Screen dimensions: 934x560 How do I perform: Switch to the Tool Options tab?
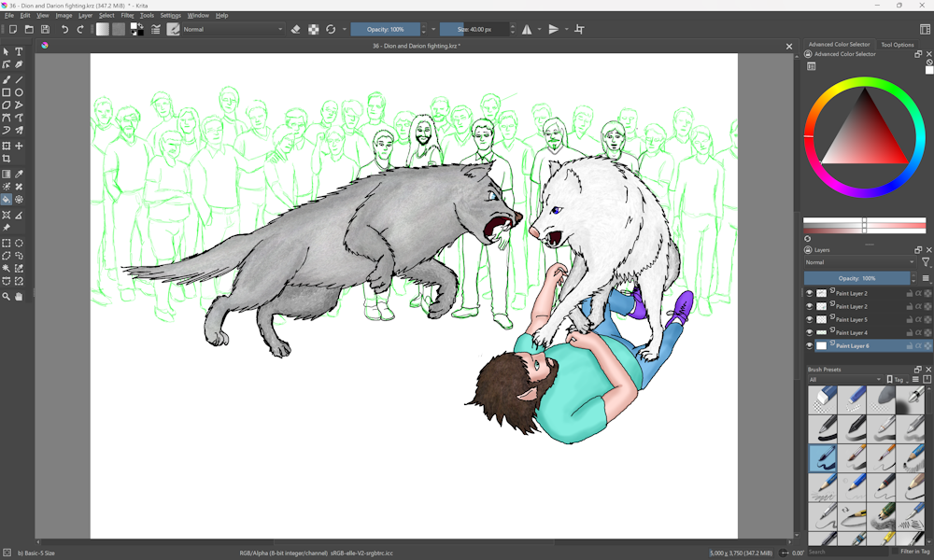coord(898,45)
